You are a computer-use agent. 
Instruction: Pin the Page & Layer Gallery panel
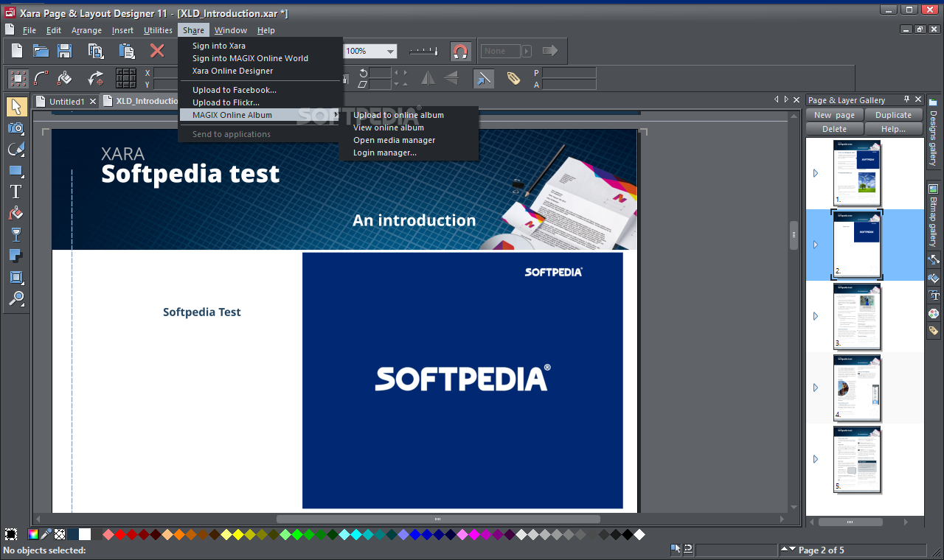point(906,99)
